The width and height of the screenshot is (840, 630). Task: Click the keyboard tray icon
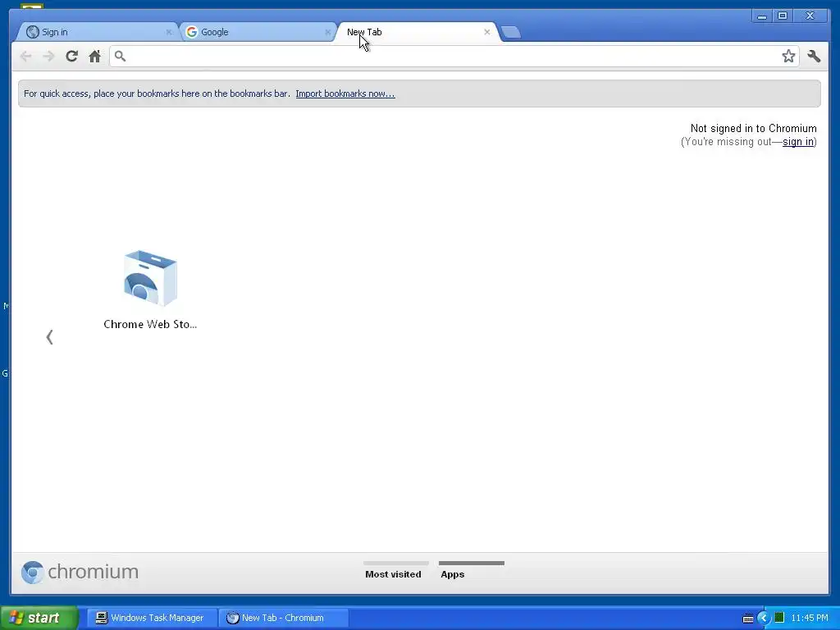pyautogui.click(x=748, y=619)
